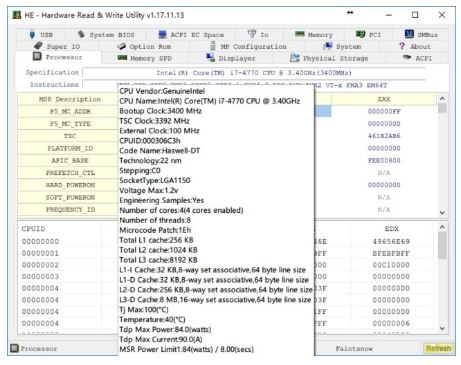Image resolution: width=461 pixels, height=365 pixels.
Task: Click the app icon in title bar
Action: click(17, 15)
